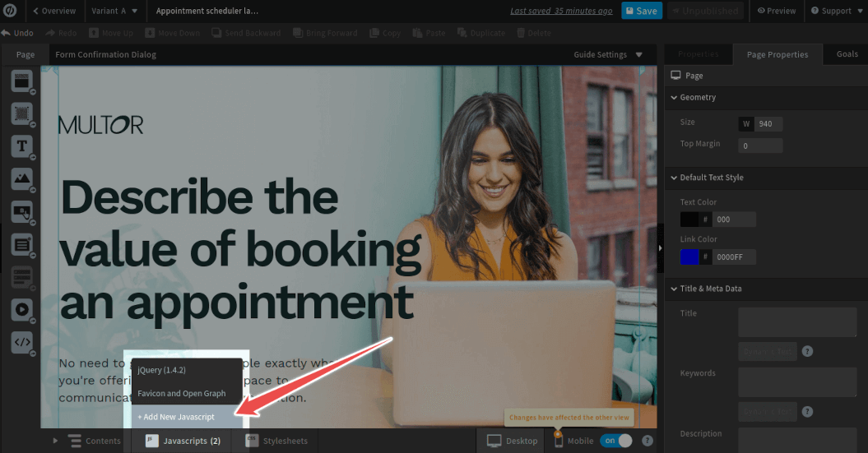868x453 pixels.
Task: Edit the Link Color hex field 0000FF
Action: (734, 257)
